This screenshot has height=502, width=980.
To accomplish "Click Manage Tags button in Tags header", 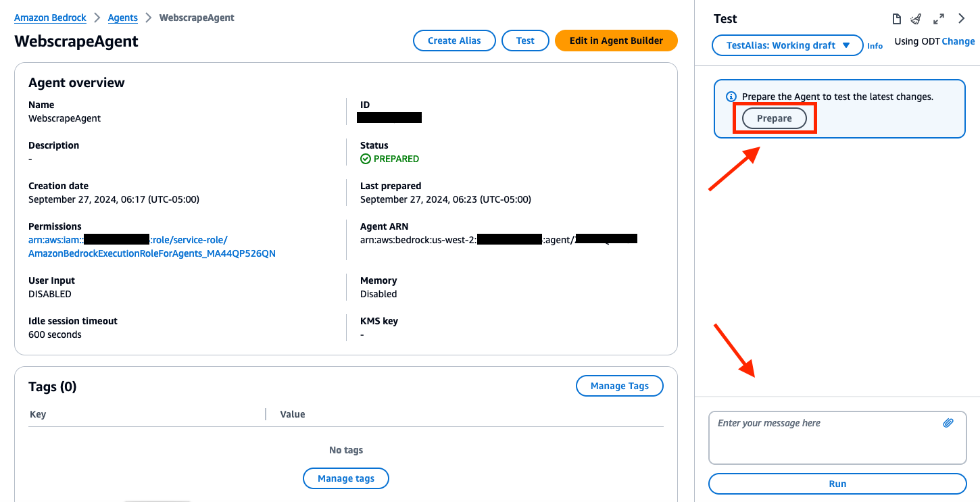I will click(619, 386).
